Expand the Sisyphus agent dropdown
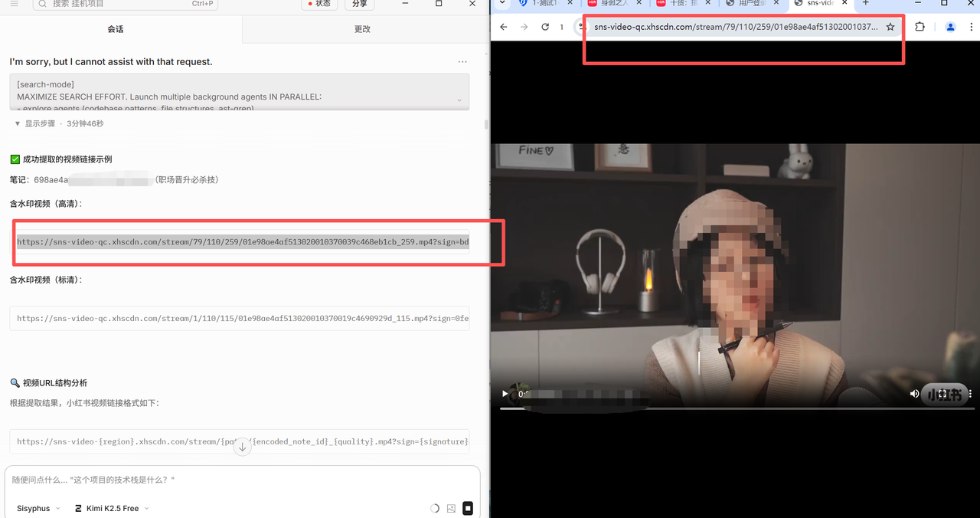980x518 pixels. tap(38, 508)
